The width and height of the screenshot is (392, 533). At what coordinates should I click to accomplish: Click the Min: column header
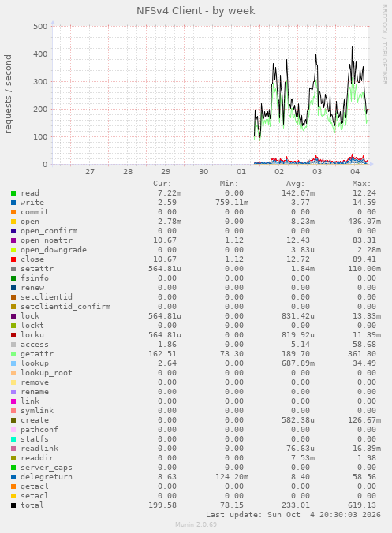click(x=230, y=184)
